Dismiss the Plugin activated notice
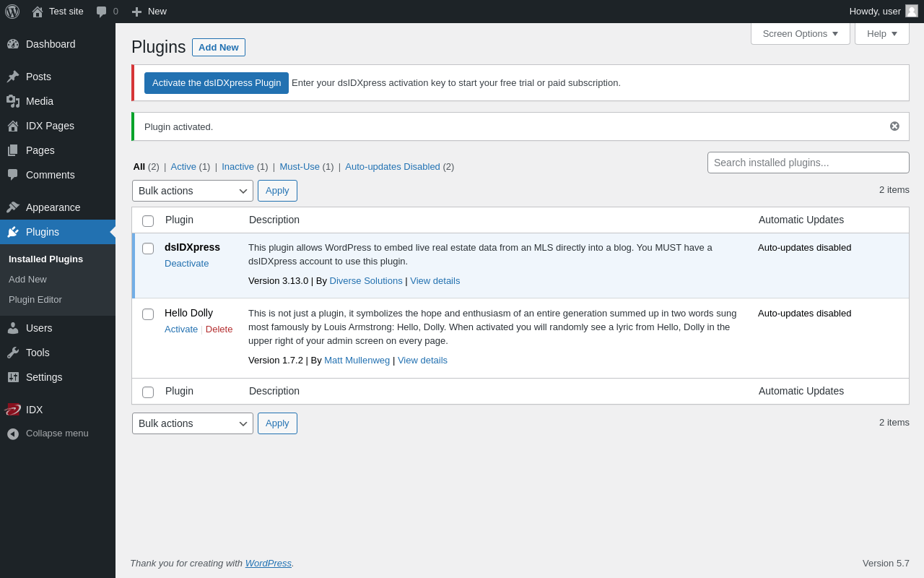Viewport: 924px width, 578px height. [894, 126]
